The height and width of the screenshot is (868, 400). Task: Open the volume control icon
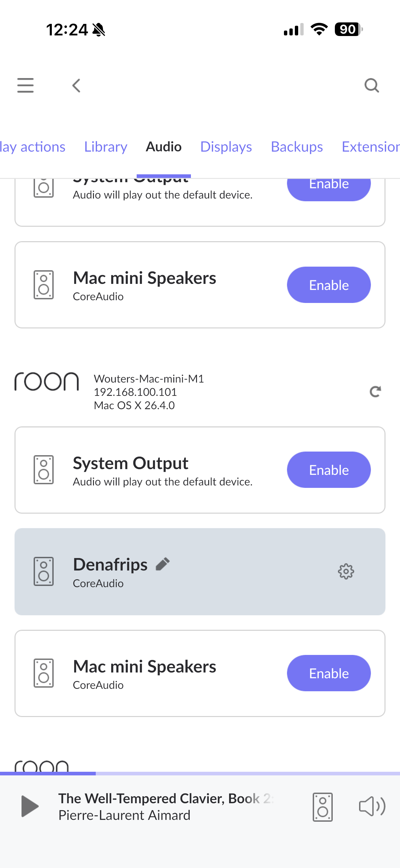[372, 806]
